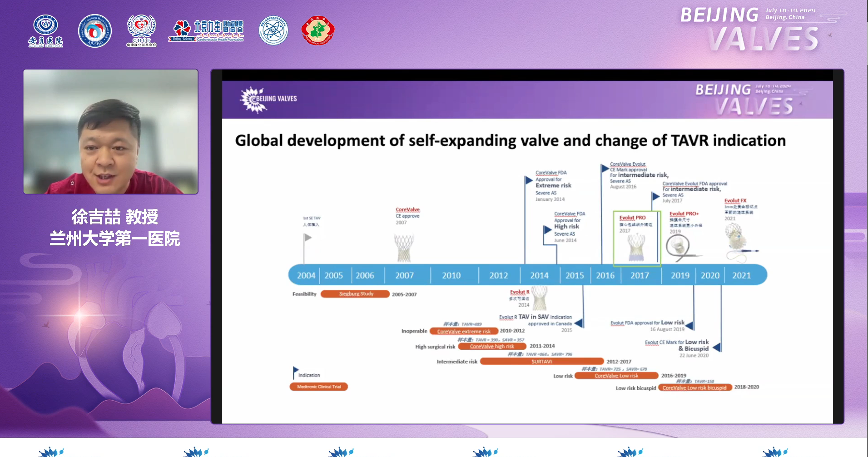Select 2015 on the timeline
The image size is (868, 457).
(x=575, y=275)
